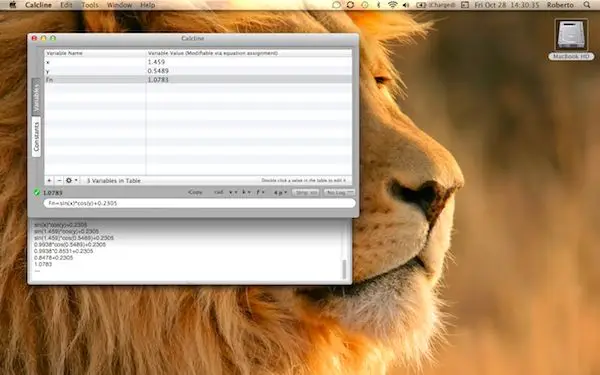Open the Window menu

pyautogui.click(x=119, y=5)
